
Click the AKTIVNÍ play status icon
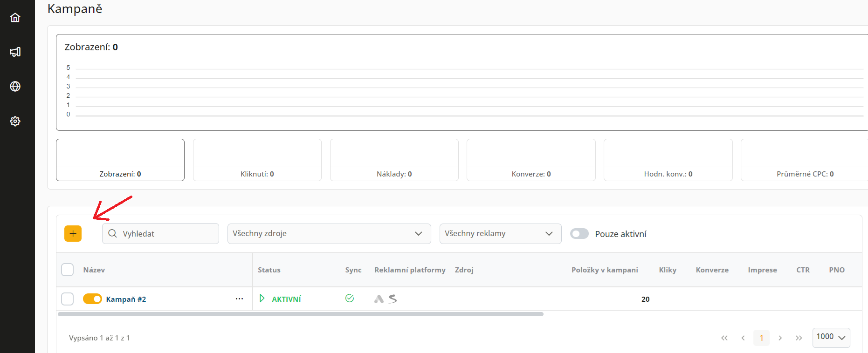pos(262,299)
